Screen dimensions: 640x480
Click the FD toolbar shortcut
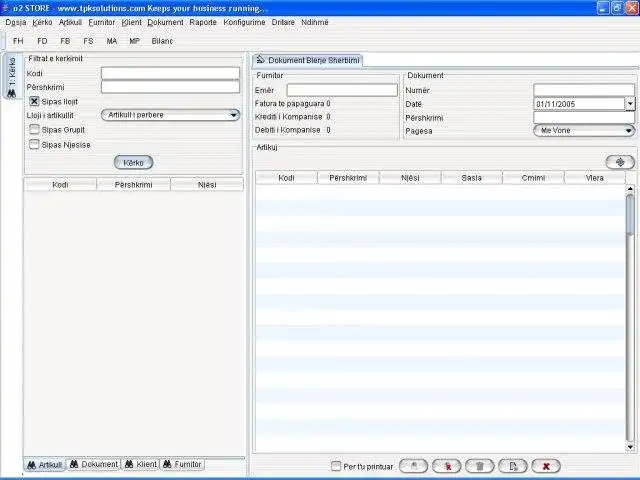coord(42,41)
